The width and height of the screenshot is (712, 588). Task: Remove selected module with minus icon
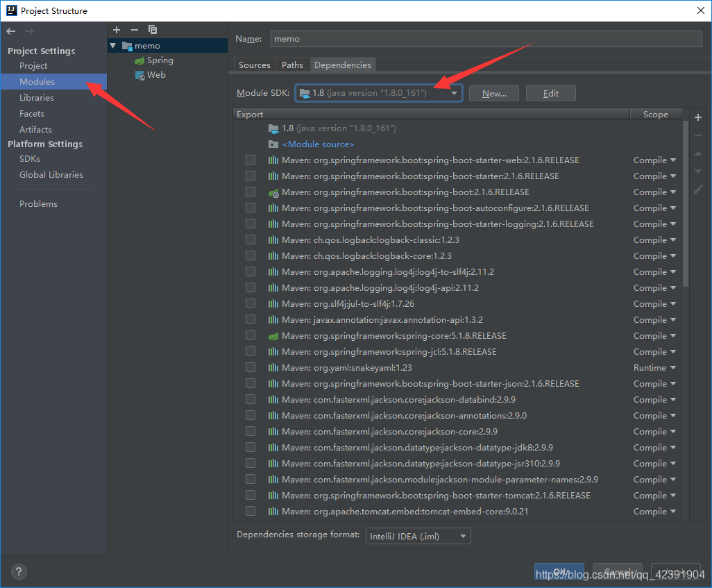pyautogui.click(x=135, y=30)
